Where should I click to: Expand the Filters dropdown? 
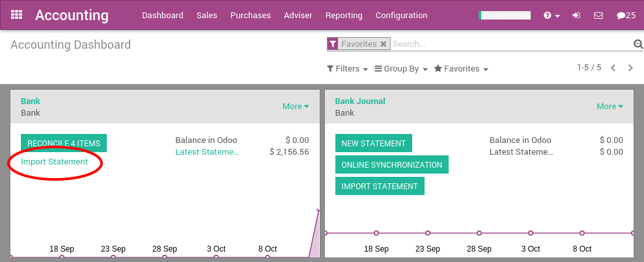click(347, 69)
